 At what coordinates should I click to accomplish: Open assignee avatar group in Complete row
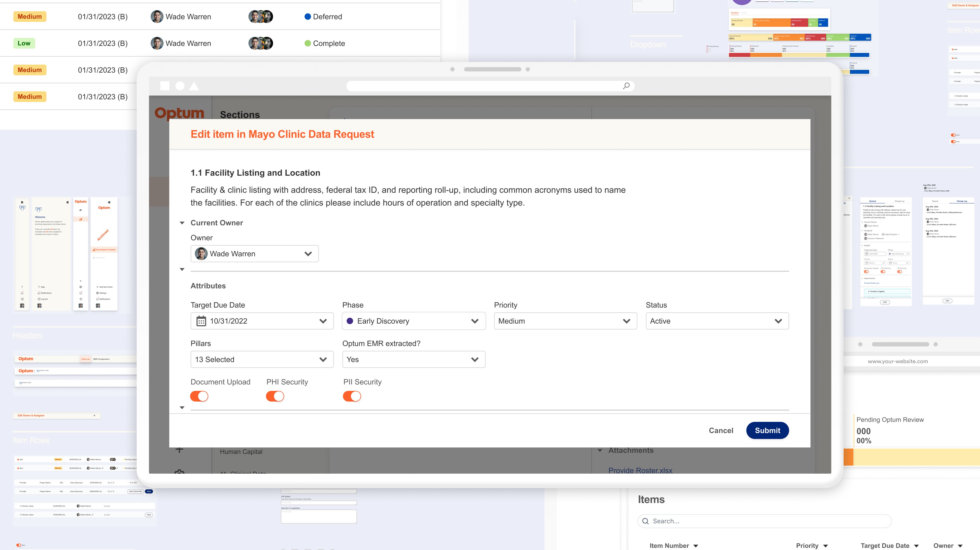260,43
